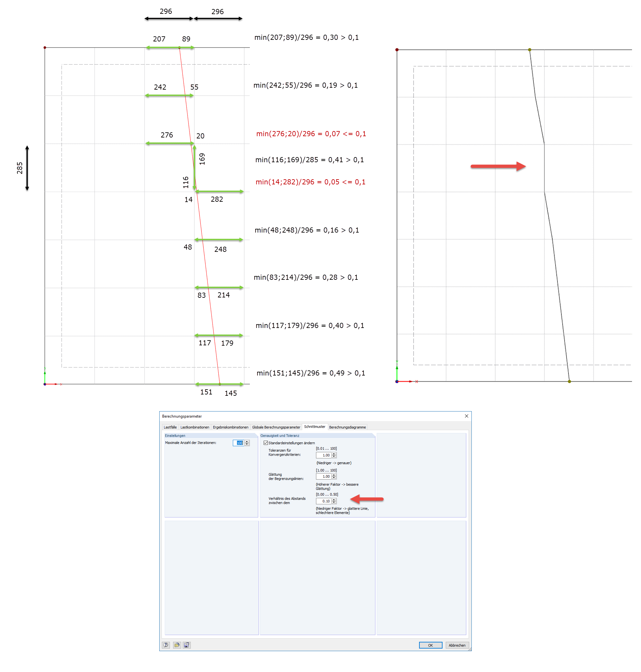Viewport: 641px width, 672px height.
Task: Click the OK button
Action: click(x=430, y=645)
